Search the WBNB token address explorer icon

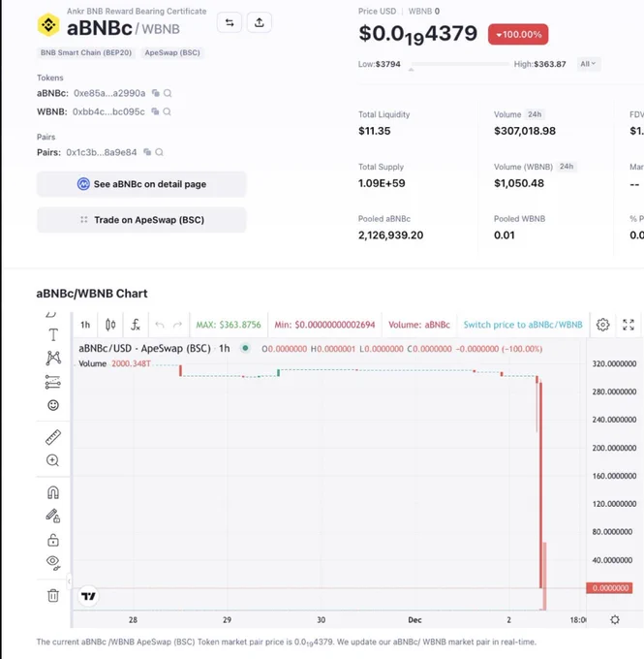(167, 111)
